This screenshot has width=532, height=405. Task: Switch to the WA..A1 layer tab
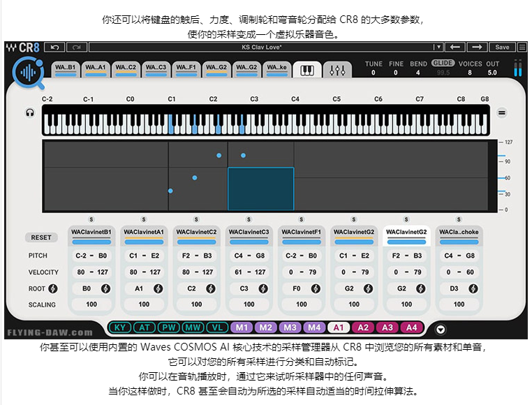coord(96,69)
